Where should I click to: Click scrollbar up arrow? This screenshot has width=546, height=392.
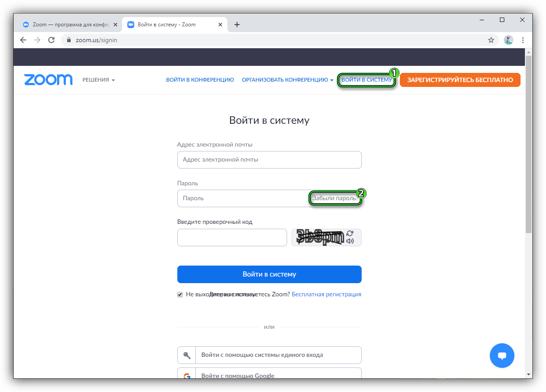pyautogui.click(x=528, y=52)
